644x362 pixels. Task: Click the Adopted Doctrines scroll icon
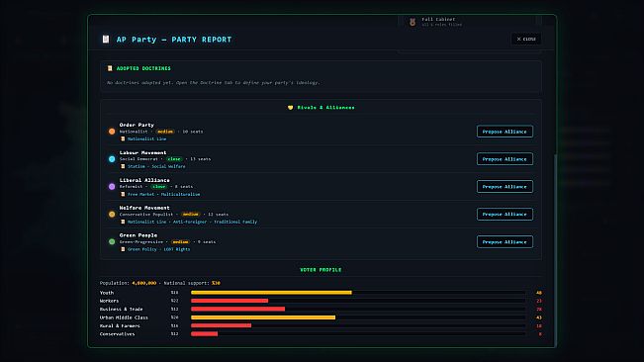[110, 68]
